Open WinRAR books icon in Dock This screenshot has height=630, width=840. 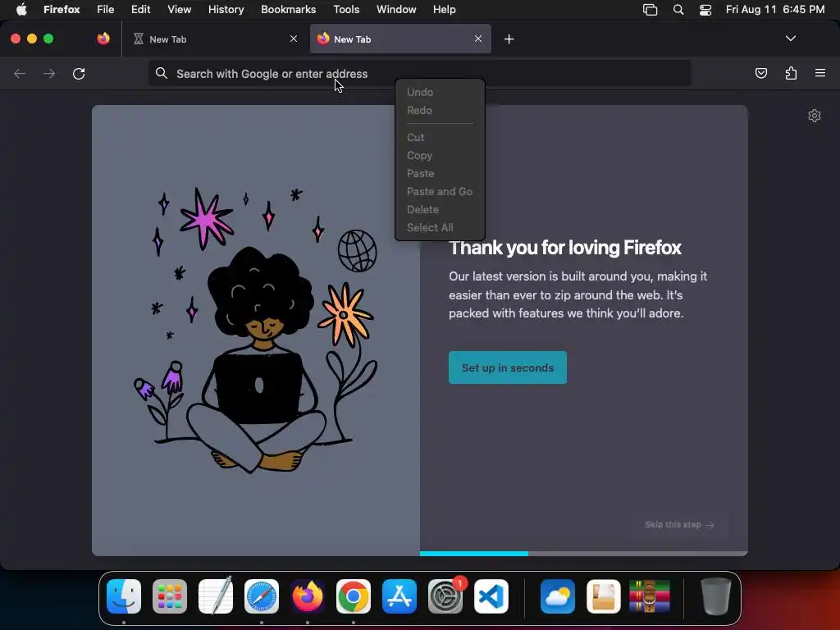(x=650, y=596)
